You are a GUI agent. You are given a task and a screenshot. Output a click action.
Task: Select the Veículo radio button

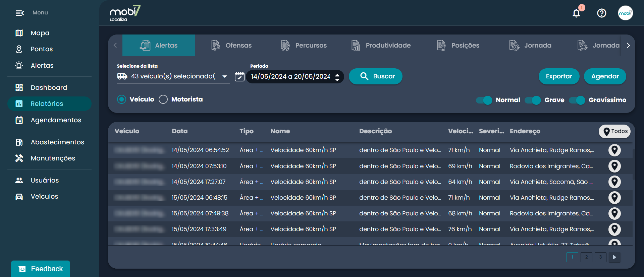121,99
